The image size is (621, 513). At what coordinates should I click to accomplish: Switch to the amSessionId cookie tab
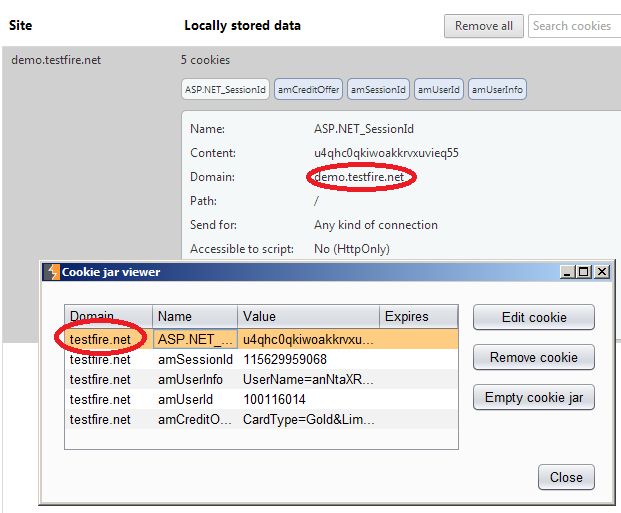[378, 90]
